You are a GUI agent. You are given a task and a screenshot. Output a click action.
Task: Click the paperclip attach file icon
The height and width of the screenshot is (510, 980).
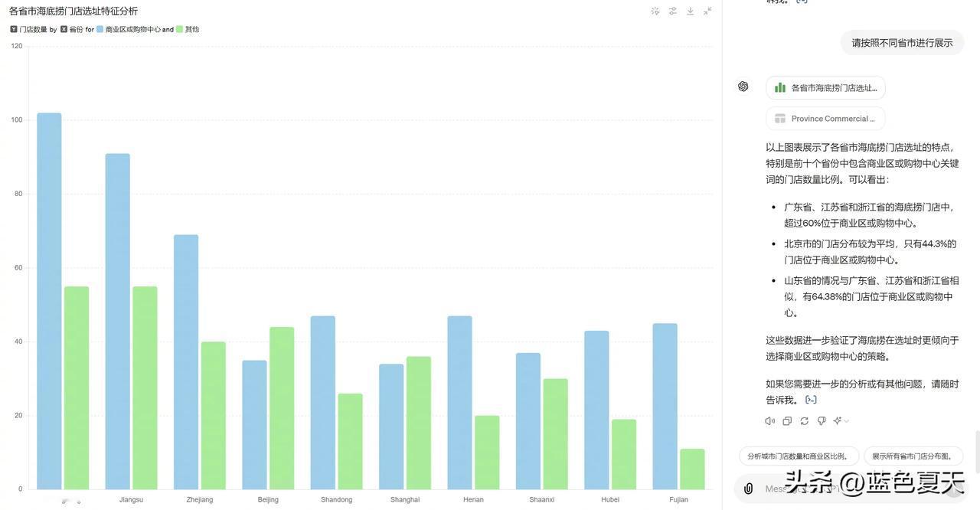(x=749, y=489)
